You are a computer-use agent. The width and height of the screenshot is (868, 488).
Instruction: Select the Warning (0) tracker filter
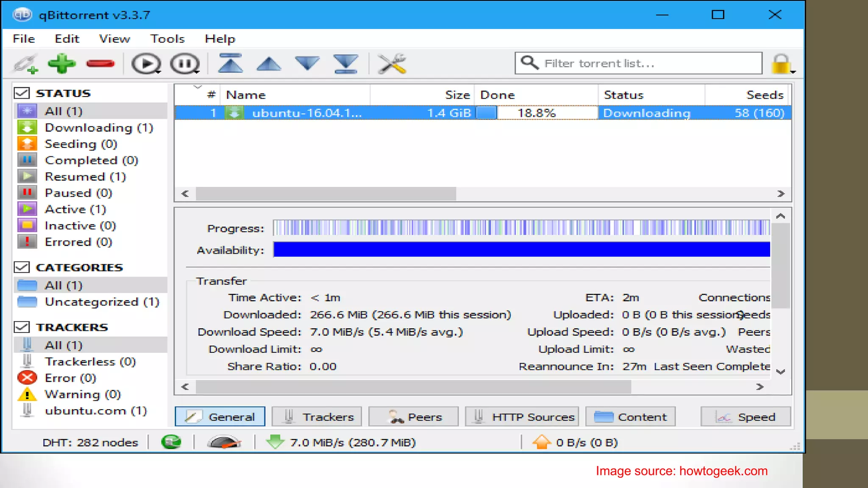tap(91, 394)
